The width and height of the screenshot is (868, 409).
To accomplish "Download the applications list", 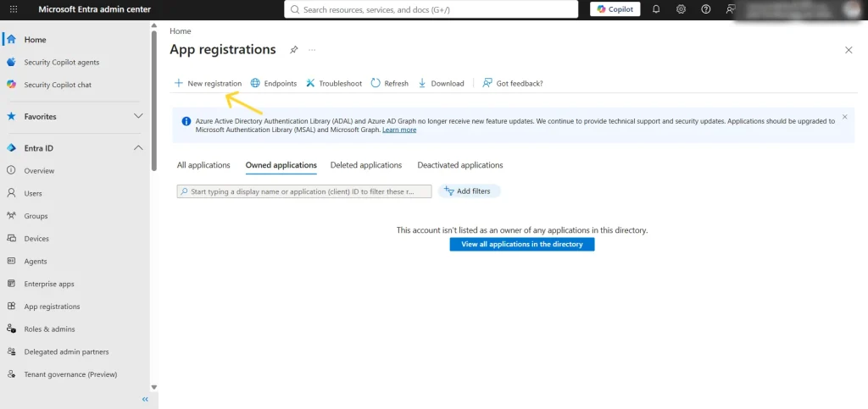I will pos(441,84).
